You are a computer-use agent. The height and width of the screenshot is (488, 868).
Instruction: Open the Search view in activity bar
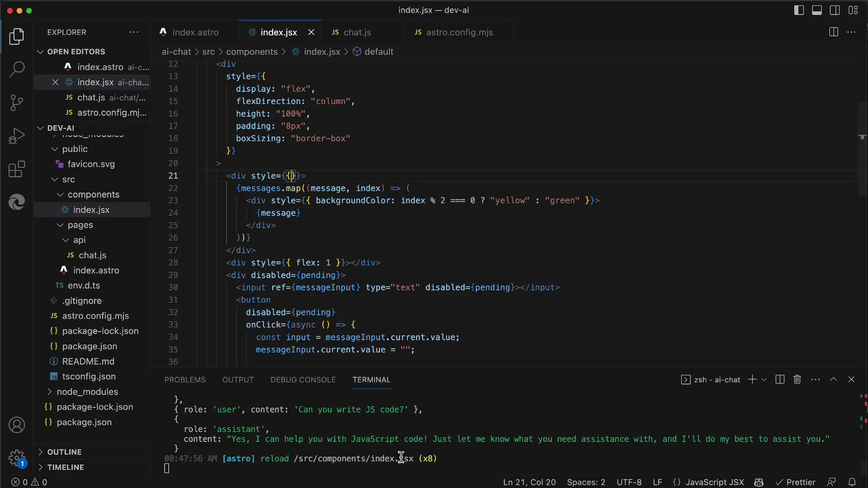point(17,69)
